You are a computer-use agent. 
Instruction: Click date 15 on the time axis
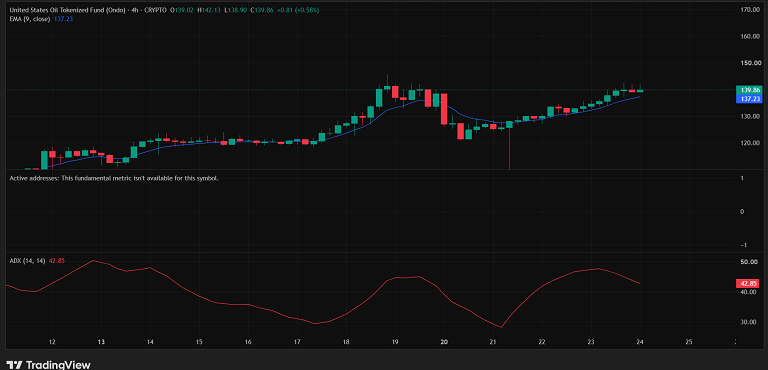click(199, 342)
